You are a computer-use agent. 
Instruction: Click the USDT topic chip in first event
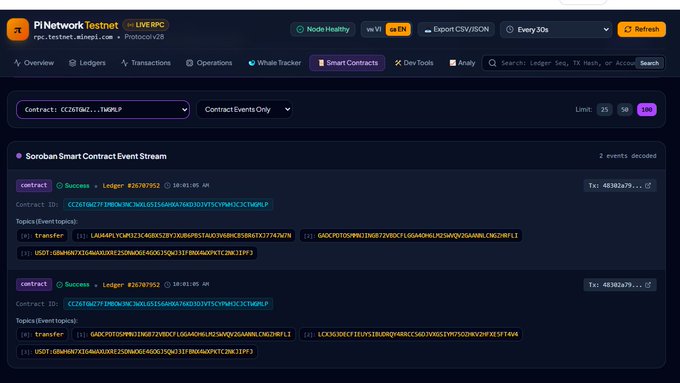[137, 253]
